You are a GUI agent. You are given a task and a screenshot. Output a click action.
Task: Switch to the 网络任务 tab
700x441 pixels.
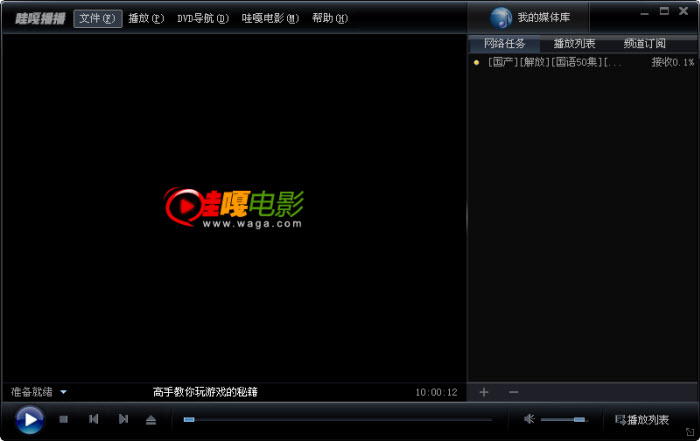(x=504, y=44)
